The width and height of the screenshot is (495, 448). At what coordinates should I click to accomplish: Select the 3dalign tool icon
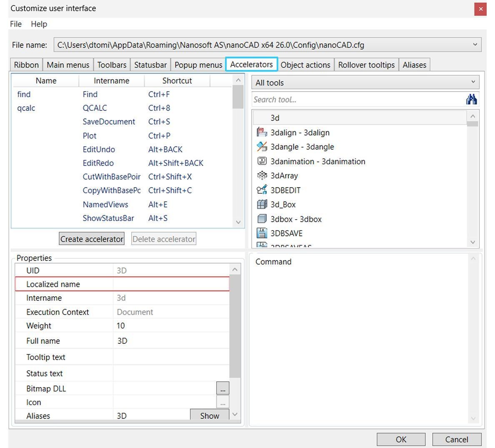pos(262,132)
